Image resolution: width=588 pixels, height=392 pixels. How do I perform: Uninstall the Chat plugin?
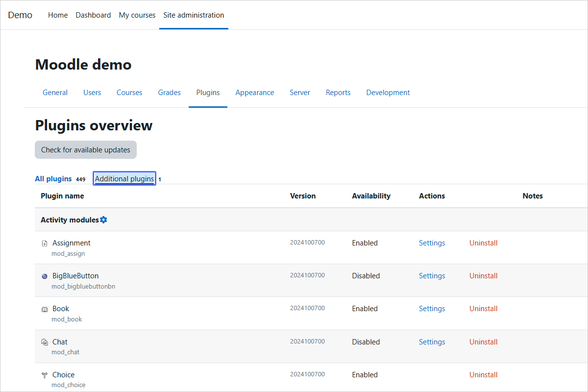(483, 342)
